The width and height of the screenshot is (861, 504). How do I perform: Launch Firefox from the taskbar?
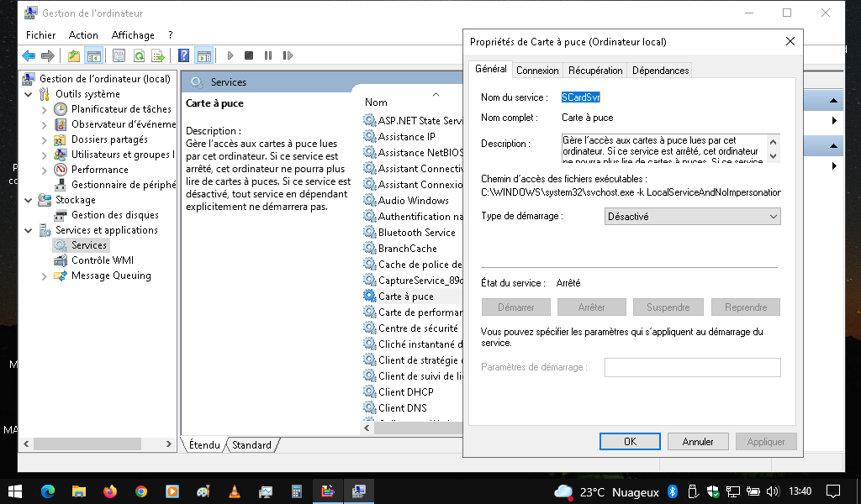click(x=110, y=491)
